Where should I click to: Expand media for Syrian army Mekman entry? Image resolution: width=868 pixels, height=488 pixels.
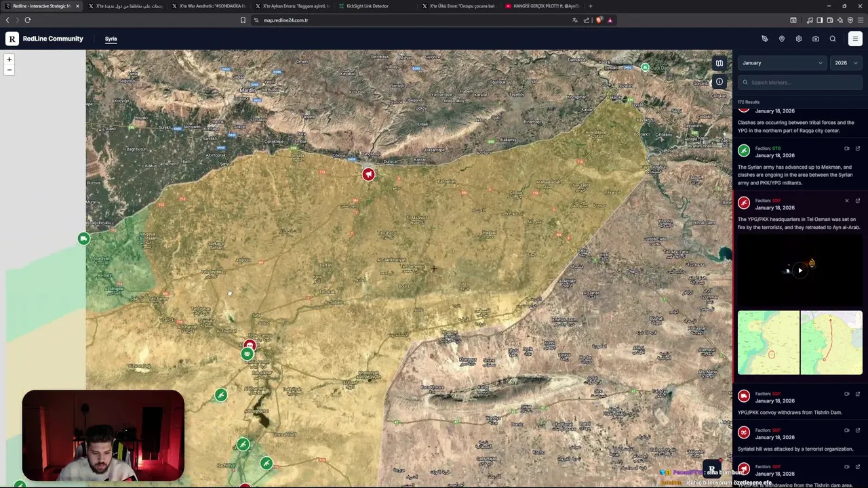pos(846,148)
